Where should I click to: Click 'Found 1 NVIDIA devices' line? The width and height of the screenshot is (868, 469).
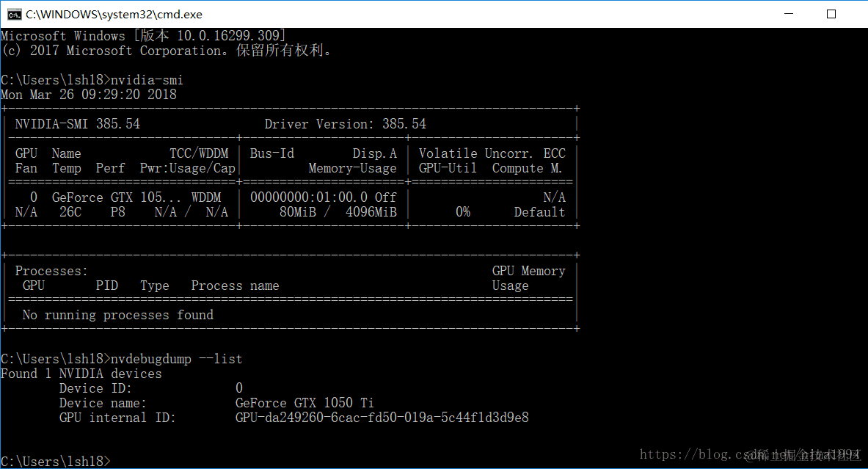tap(81, 374)
